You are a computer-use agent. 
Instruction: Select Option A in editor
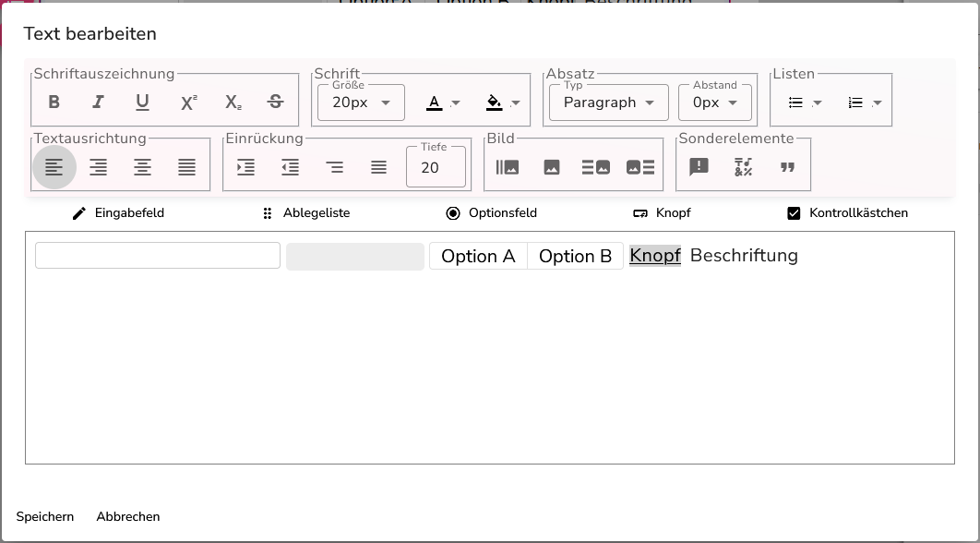click(478, 256)
